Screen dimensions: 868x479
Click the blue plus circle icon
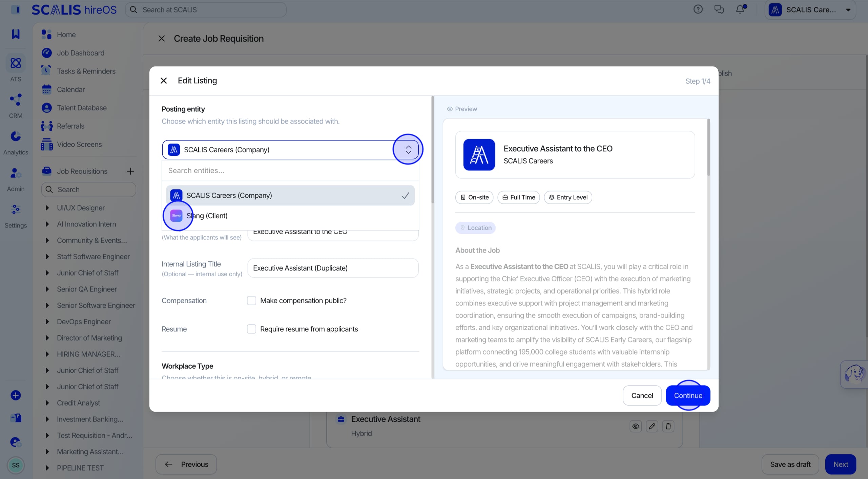point(16,395)
